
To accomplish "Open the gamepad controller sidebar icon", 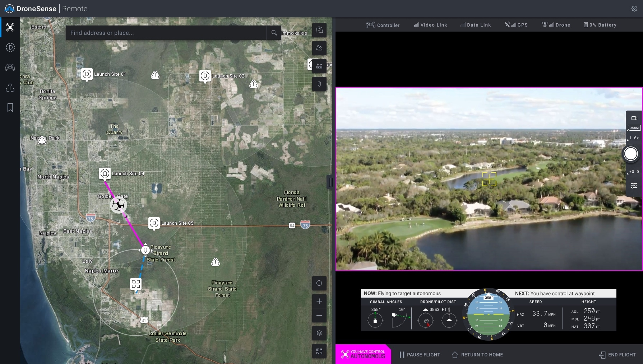I will pos(10,67).
